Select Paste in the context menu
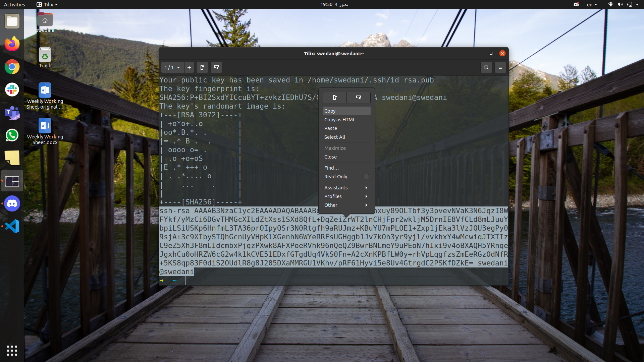The image size is (644, 362). point(330,128)
